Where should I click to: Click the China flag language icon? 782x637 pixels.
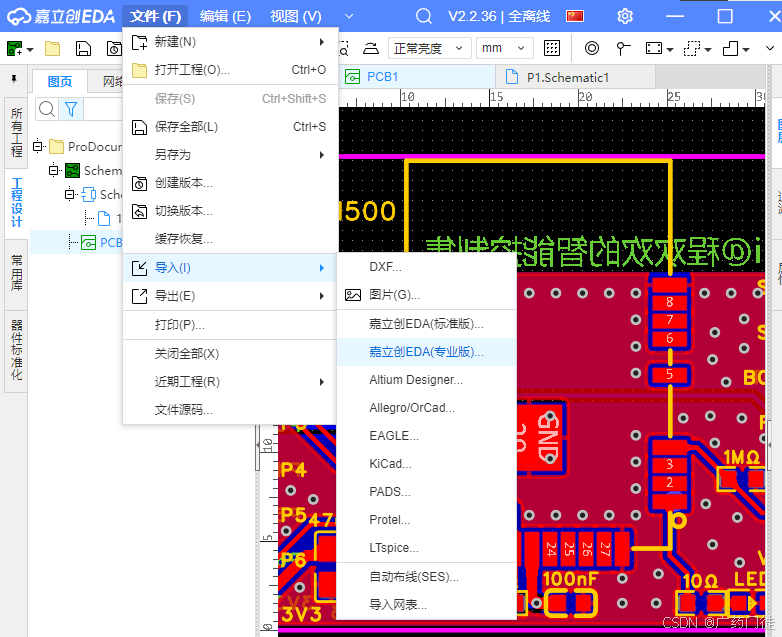575,16
